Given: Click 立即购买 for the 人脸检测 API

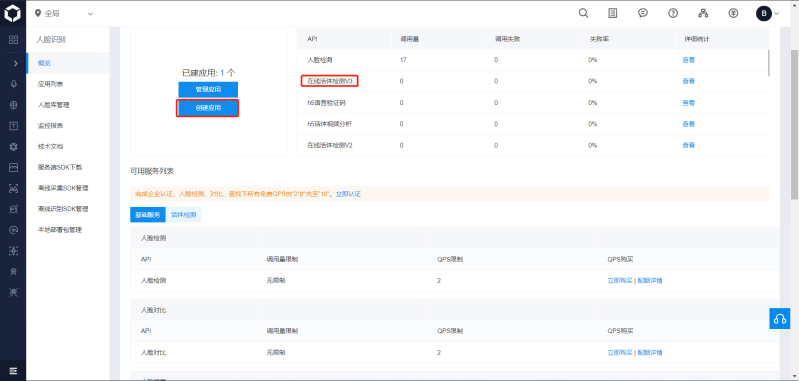Looking at the screenshot, I should [620, 280].
